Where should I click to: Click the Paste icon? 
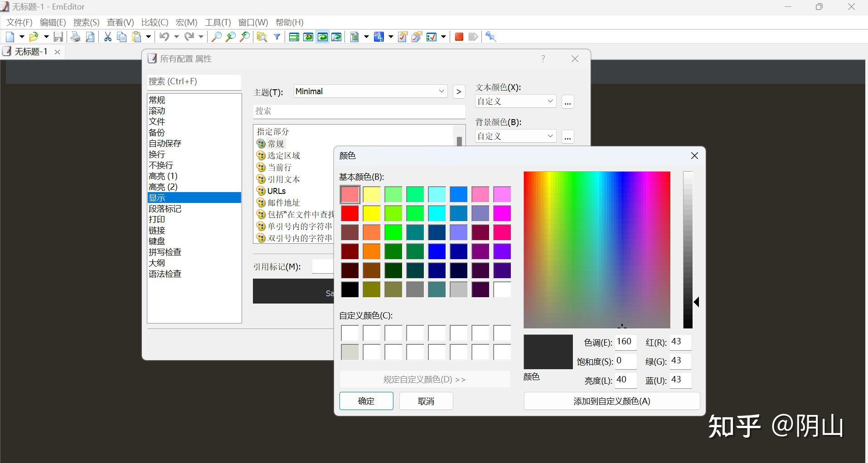[x=136, y=37]
